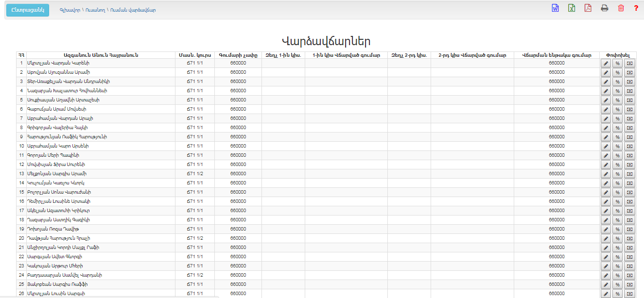Click percent discount icon in row 2
The image size is (644, 298).
pos(617,73)
